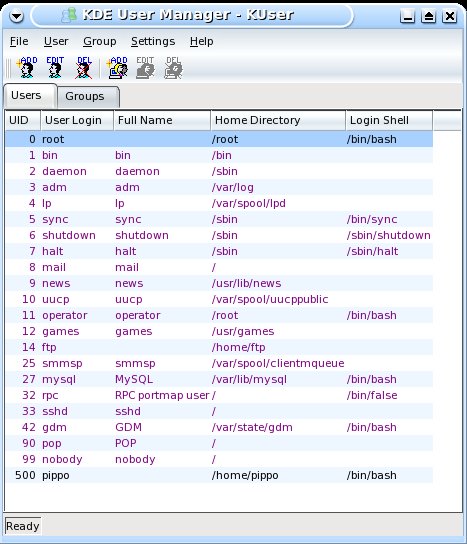467x544 pixels.
Task: Click the Delete user toolbar icon
Action: click(84, 67)
